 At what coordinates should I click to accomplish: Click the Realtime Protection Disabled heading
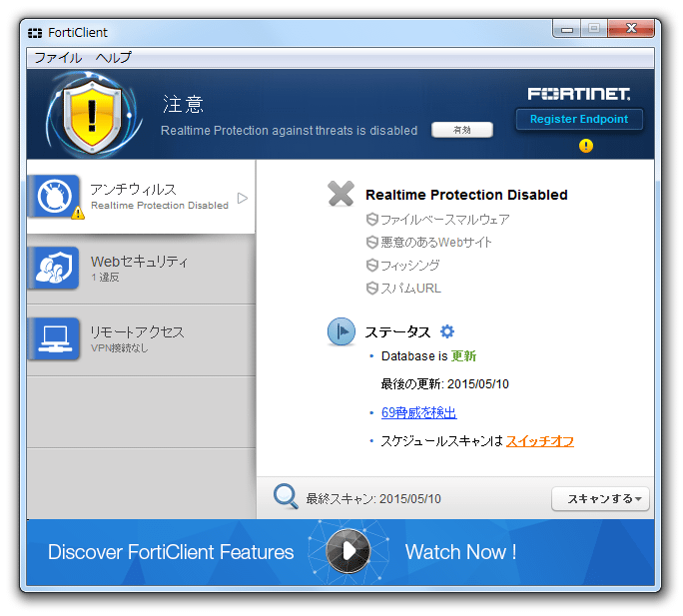click(466, 195)
